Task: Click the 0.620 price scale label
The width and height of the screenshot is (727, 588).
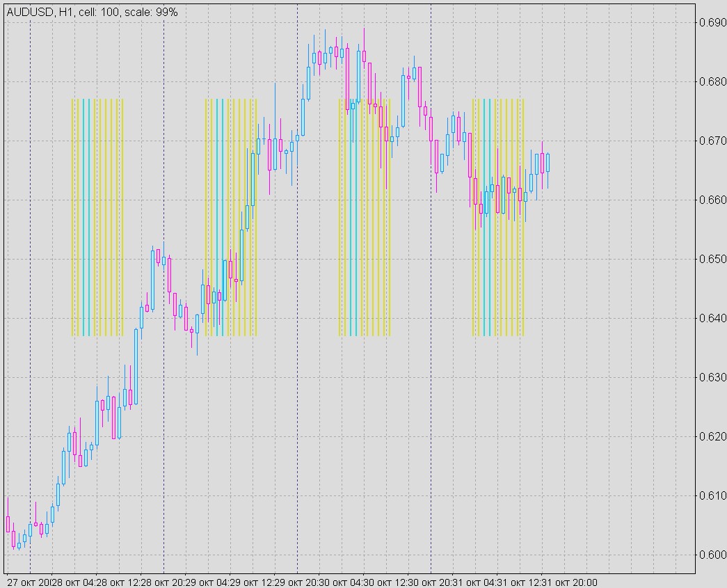Action: pos(712,437)
